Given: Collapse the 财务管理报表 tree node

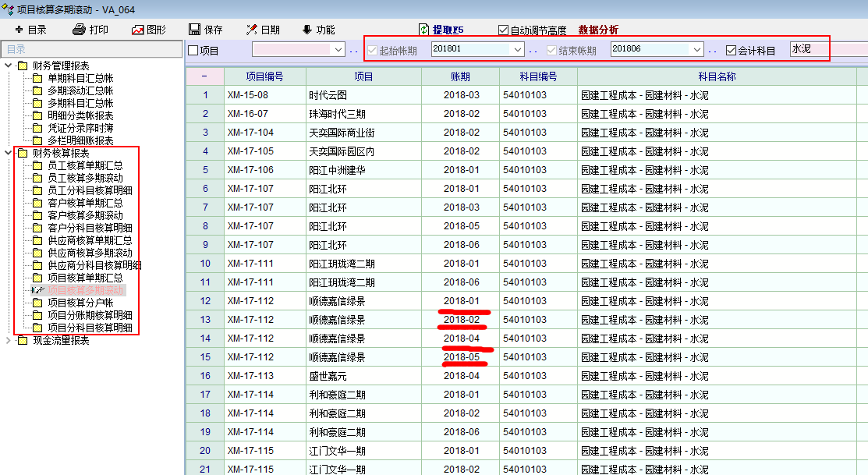Looking at the screenshot, I should (9, 66).
